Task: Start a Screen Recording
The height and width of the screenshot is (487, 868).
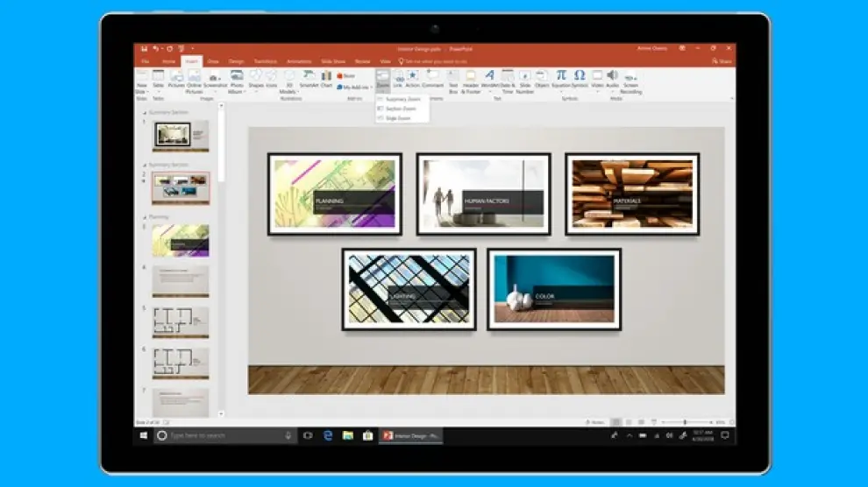Action: coord(630,81)
